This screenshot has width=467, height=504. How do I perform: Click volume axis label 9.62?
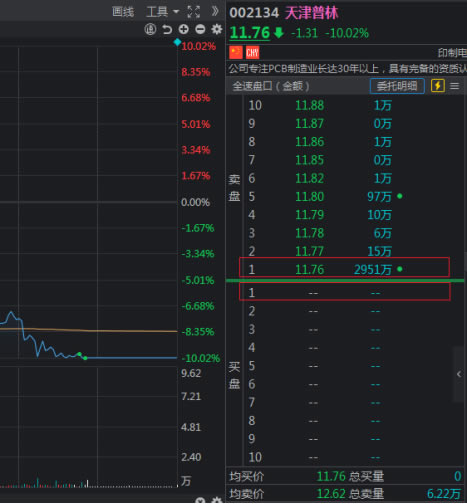(x=191, y=373)
